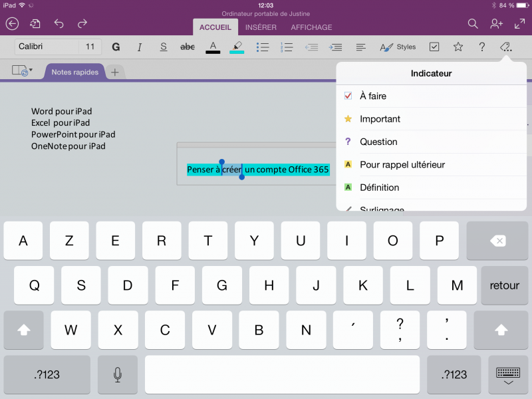Screen dimensions: 532x399
Task: Start a bulleted list
Action: click(262, 47)
